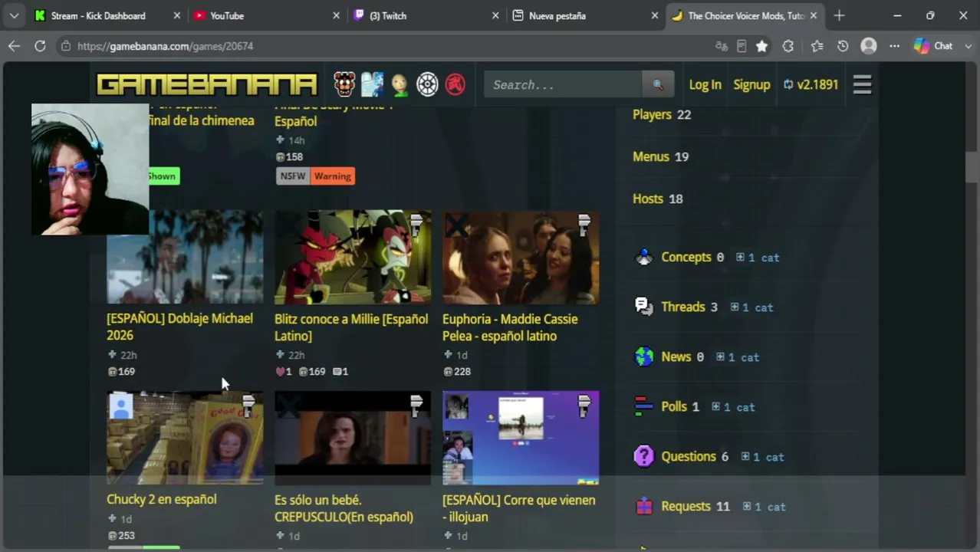Click the Threads speech bubble icon
The width and height of the screenshot is (980, 552).
tap(644, 307)
